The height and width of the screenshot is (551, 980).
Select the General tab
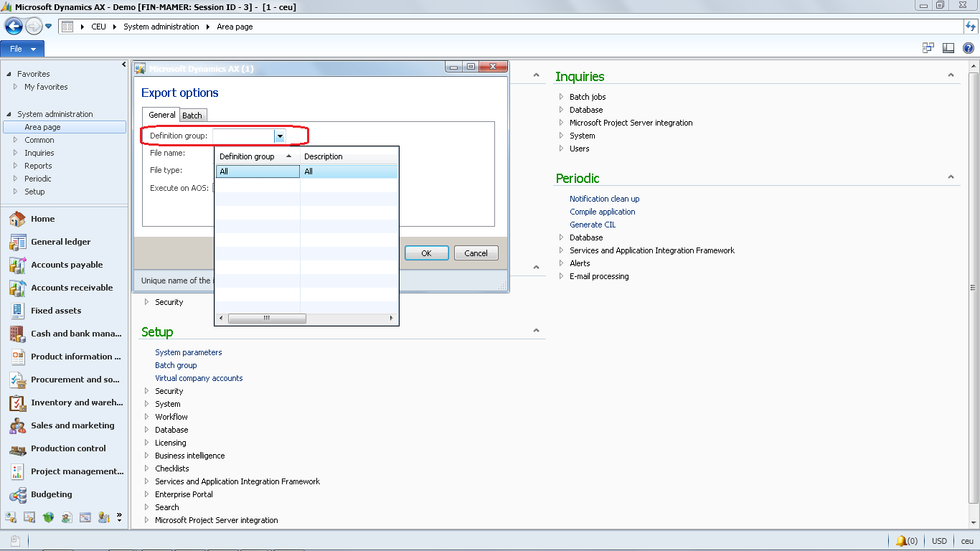(162, 115)
